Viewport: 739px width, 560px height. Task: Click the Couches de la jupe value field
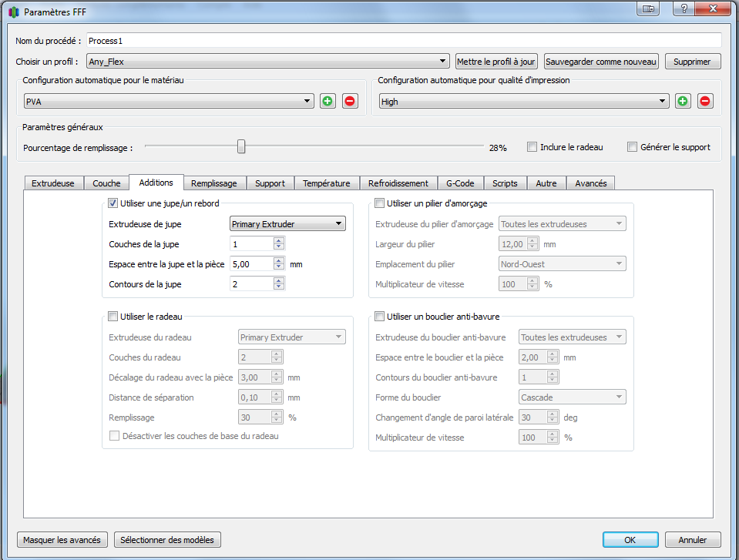252,244
